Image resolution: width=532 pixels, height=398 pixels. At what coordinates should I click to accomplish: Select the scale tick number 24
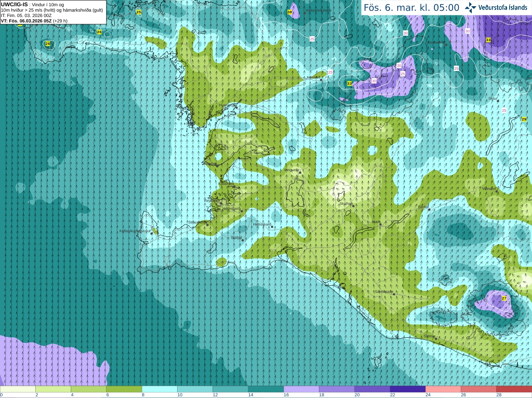(x=428, y=395)
